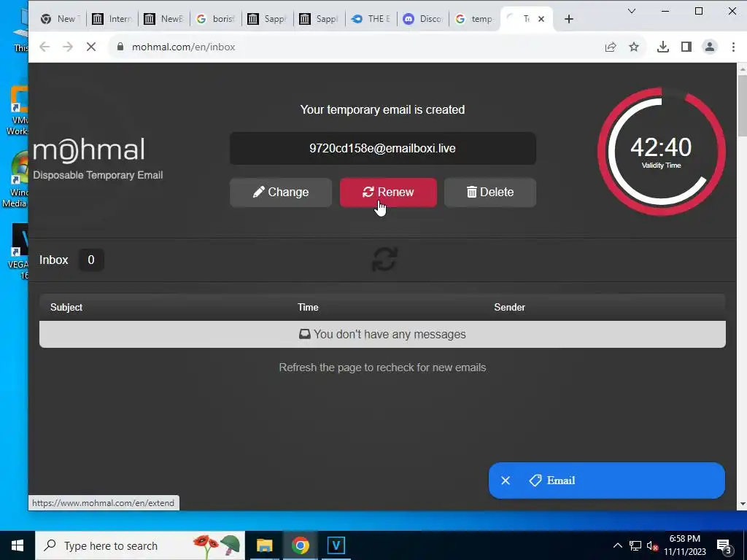Switch to the Intern tab
This screenshot has height=560, width=747.
tap(112, 19)
